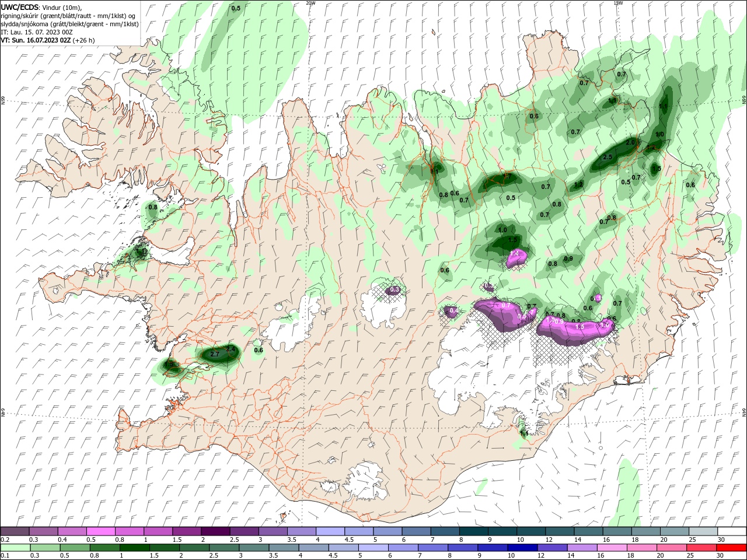Click the '0.2' label of the snow legend
747x560 pixels.
[5, 540]
